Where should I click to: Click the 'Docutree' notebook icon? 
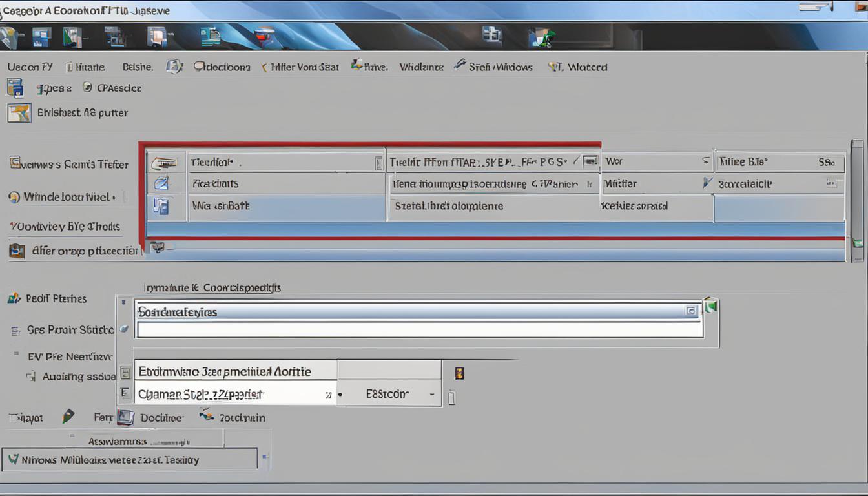tap(127, 417)
